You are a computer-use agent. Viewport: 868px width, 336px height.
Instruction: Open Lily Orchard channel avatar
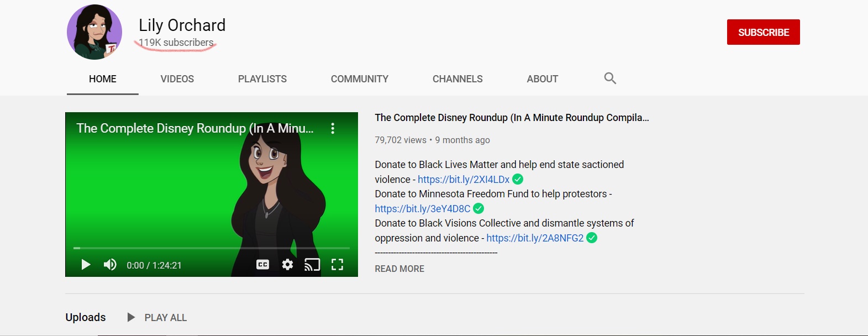[x=94, y=32]
